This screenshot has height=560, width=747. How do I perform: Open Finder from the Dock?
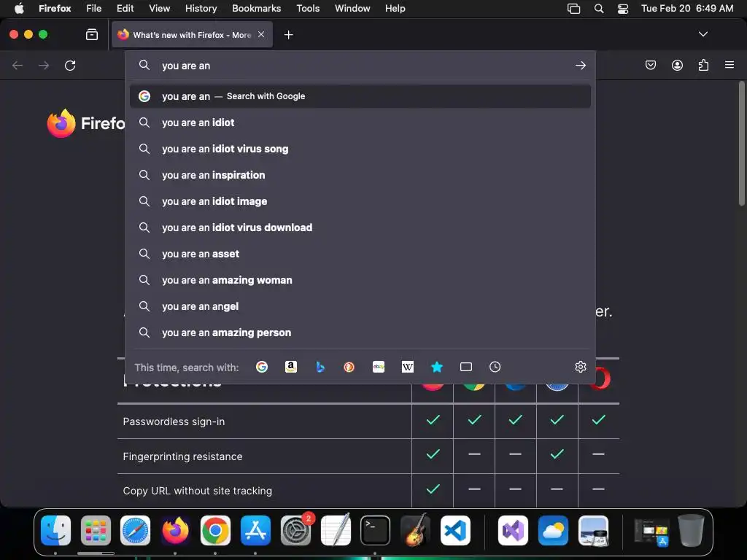[55, 530]
